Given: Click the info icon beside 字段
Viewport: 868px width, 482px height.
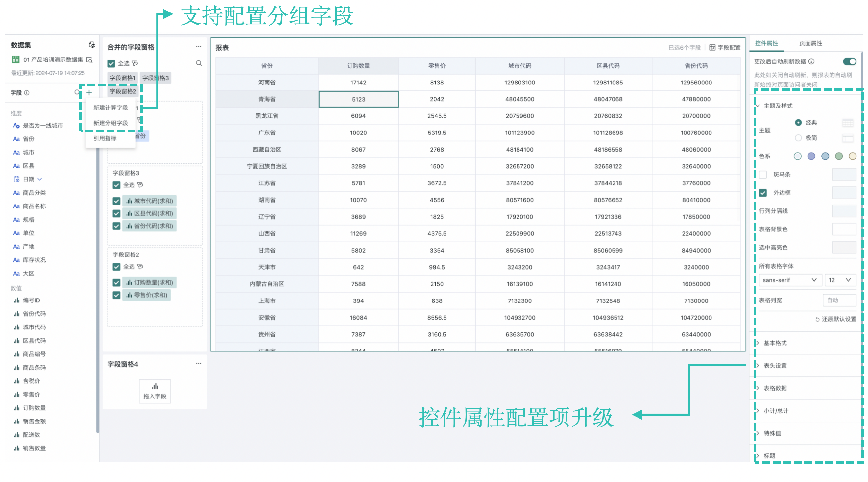Looking at the screenshot, I should coord(27,93).
